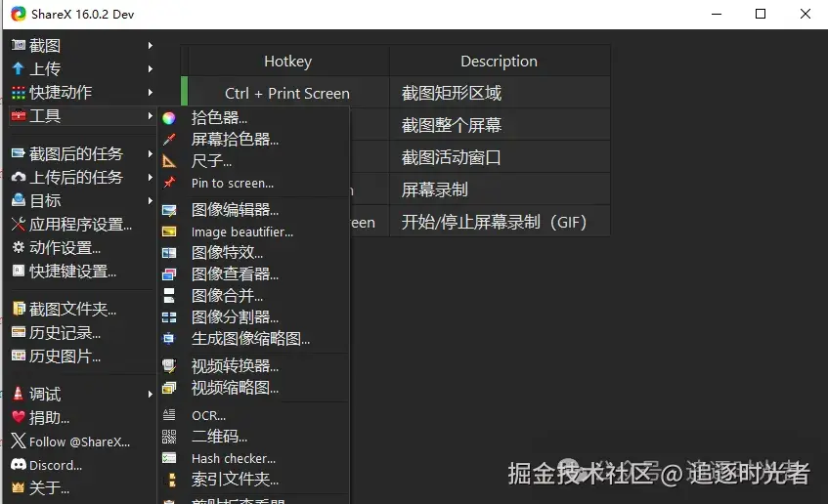Click the X logo next to Follow @ShareX

point(19,441)
